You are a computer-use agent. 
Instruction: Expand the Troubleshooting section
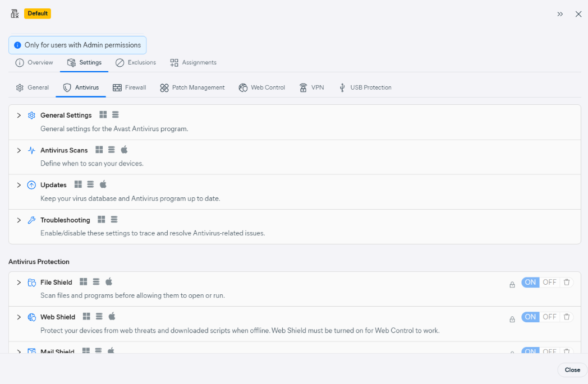pos(19,220)
